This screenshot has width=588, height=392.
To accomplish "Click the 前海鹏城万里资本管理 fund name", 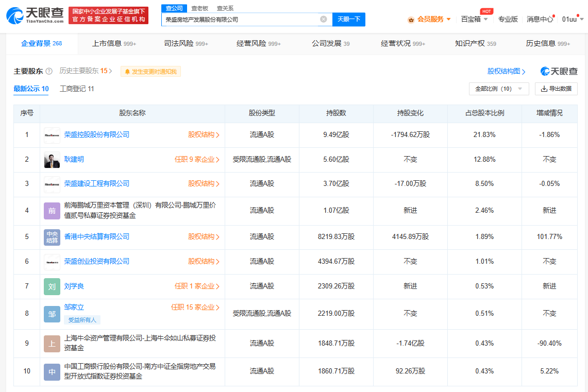I will 140,210.
